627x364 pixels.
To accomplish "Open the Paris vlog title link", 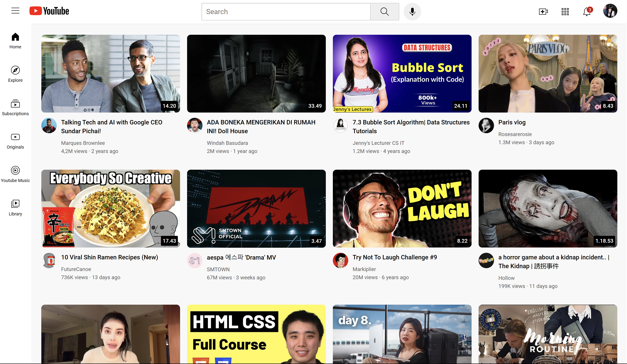I will click(512, 122).
